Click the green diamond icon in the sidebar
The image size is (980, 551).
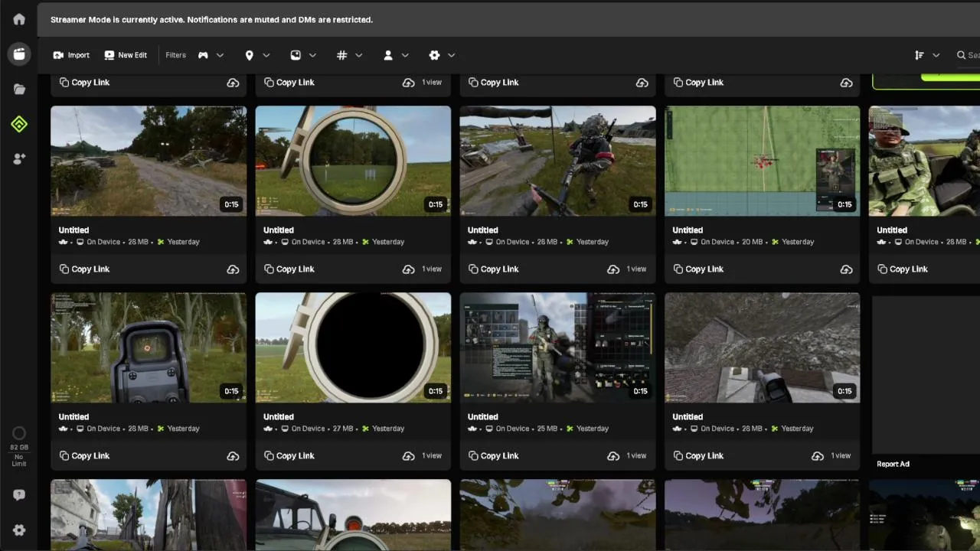click(x=19, y=124)
